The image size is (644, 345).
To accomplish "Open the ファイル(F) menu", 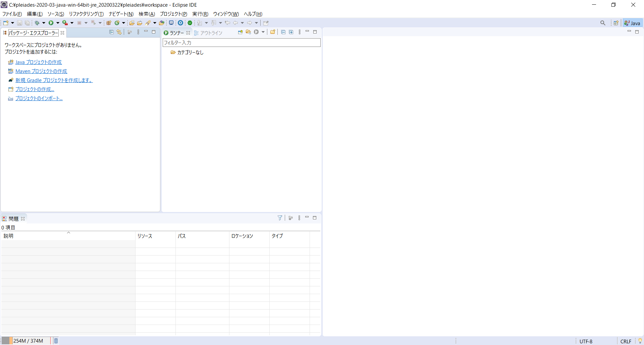I will click(x=12, y=14).
